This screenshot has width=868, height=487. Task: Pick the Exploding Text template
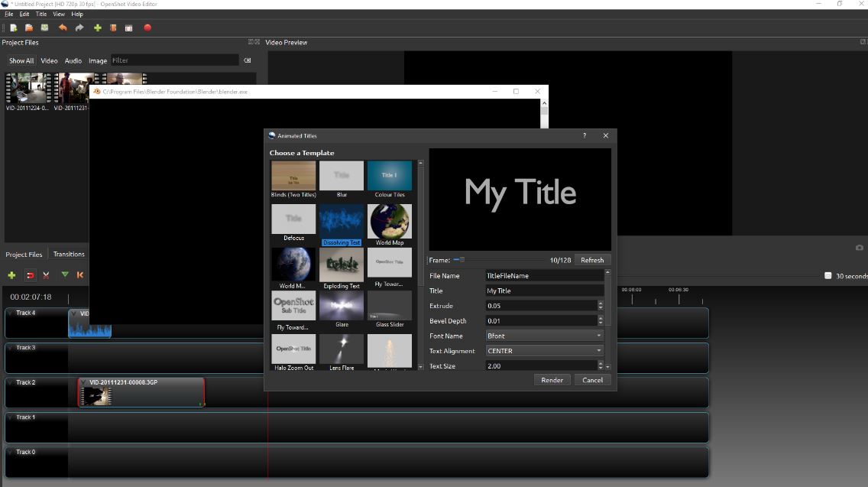click(342, 268)
